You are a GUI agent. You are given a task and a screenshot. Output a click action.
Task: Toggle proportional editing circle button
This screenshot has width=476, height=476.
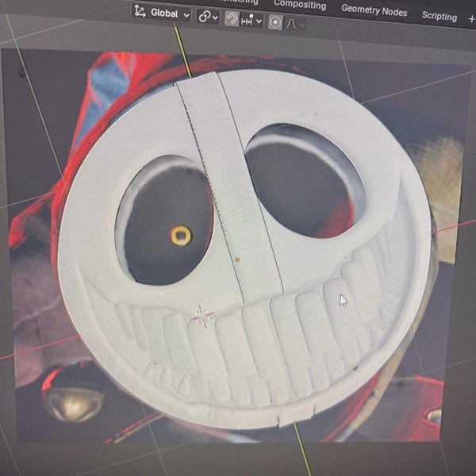275,22
